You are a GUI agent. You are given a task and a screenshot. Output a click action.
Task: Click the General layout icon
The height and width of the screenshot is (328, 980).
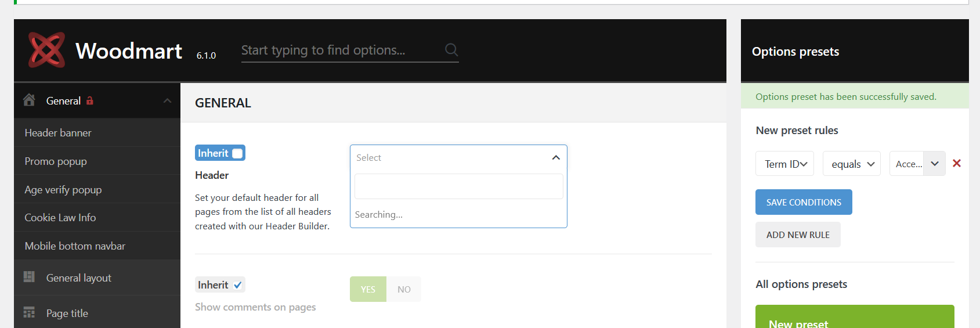coord(29,277)
